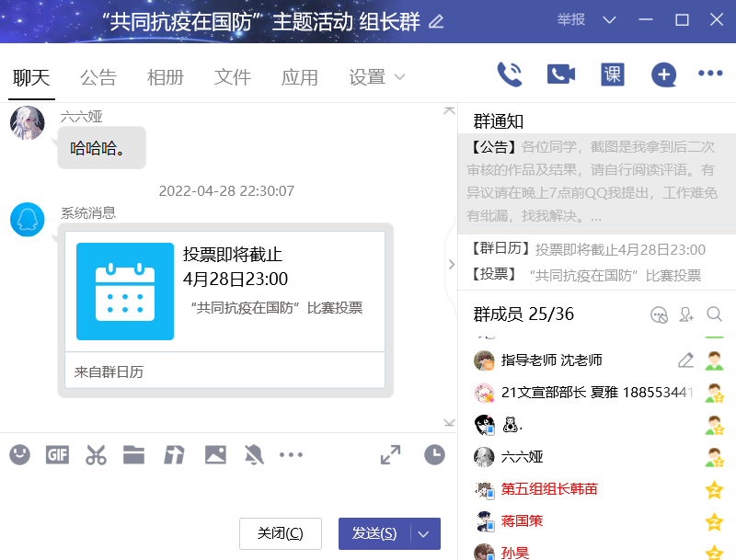This screenshot has width=736, height=560.
Task: Switch to the 相册 tab
Action: coord(166,77)
